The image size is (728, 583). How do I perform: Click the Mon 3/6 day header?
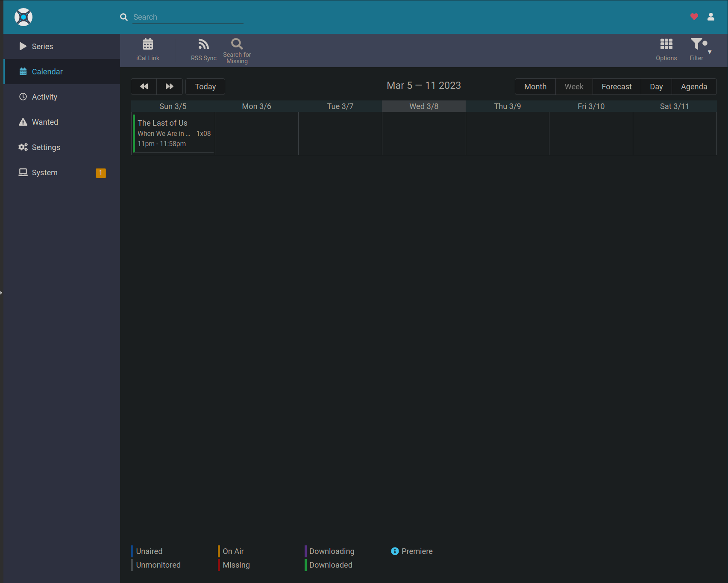point(257,106)
